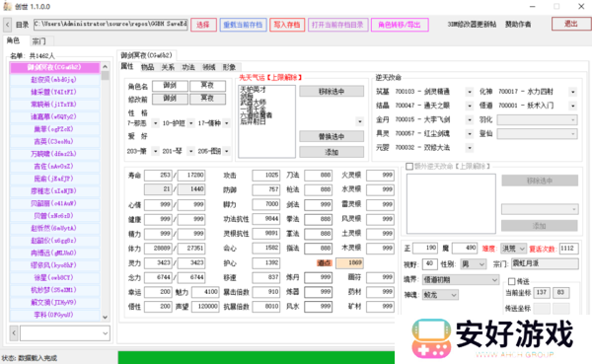Click 替换选中 button
This screenshot has width=592, height=364.
click(332, 136)
